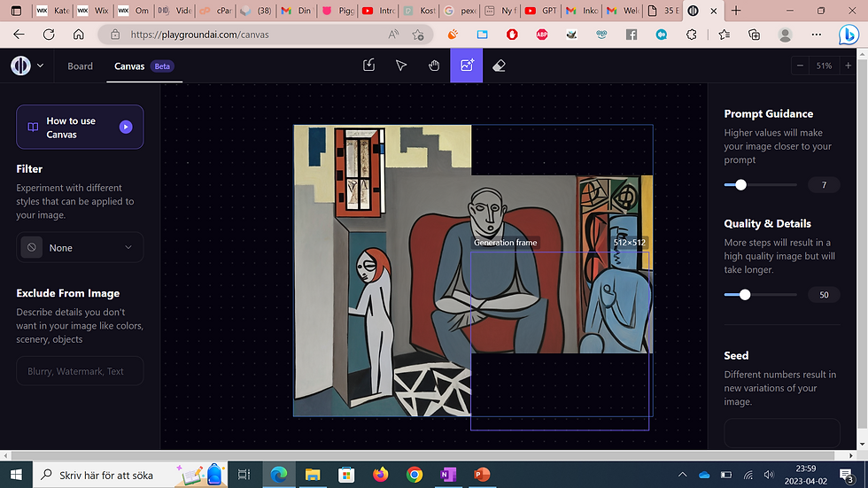Screen dimensions: 868x488
Task: Adjust the Prompt Guidance slider handle
Action: click(x=740, y=185)
